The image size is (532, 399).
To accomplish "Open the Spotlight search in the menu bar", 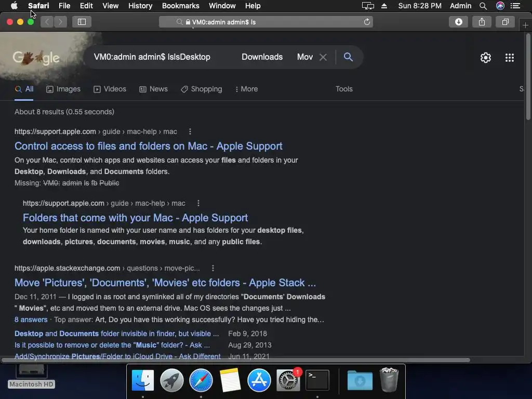I will pyautogui.click(x=483, y=6).
